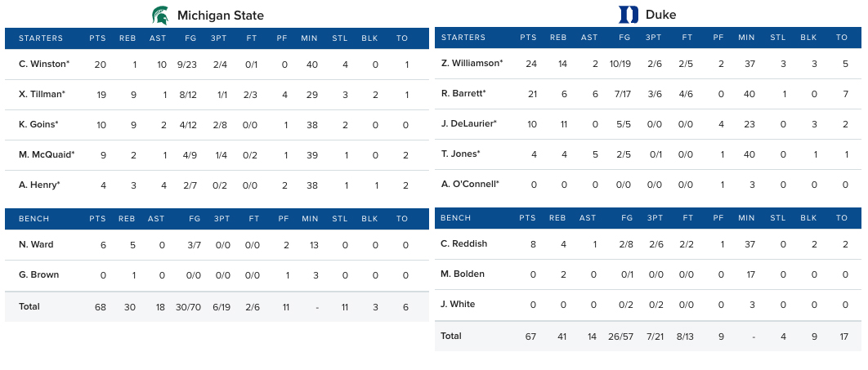Viewport: 868px width, 370px height.
Task: Open Z. Williamson's player profile
Action: click(472, 63)
